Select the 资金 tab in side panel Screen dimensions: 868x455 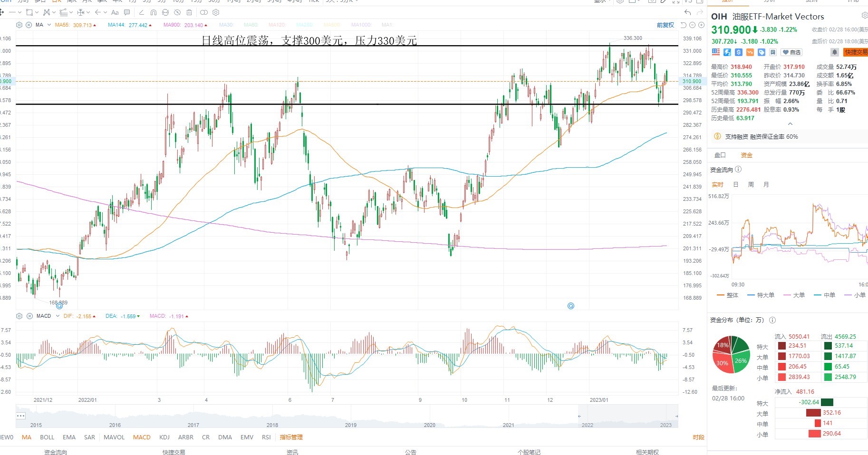747,155
